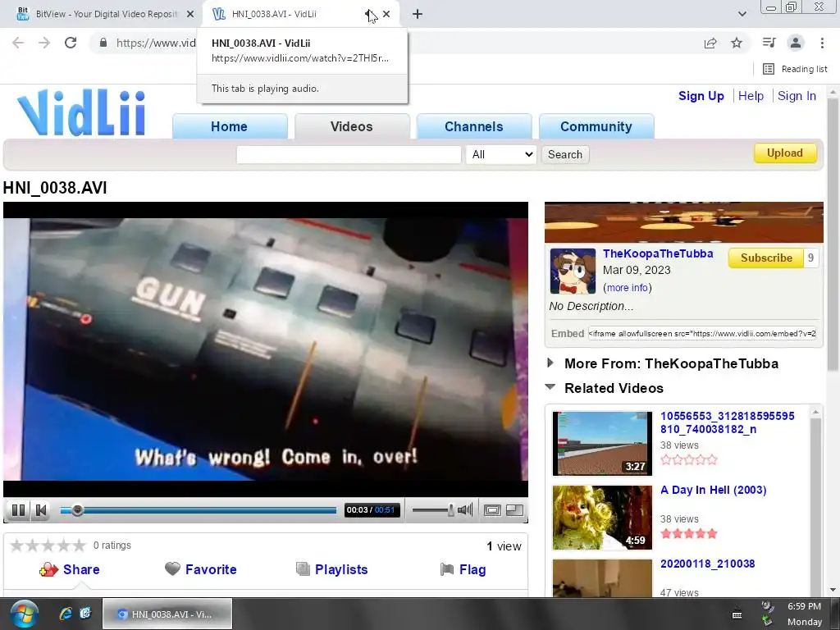Open the Videos tab
Viewport: 840px width, 630px height.
(x=351, y=126)
